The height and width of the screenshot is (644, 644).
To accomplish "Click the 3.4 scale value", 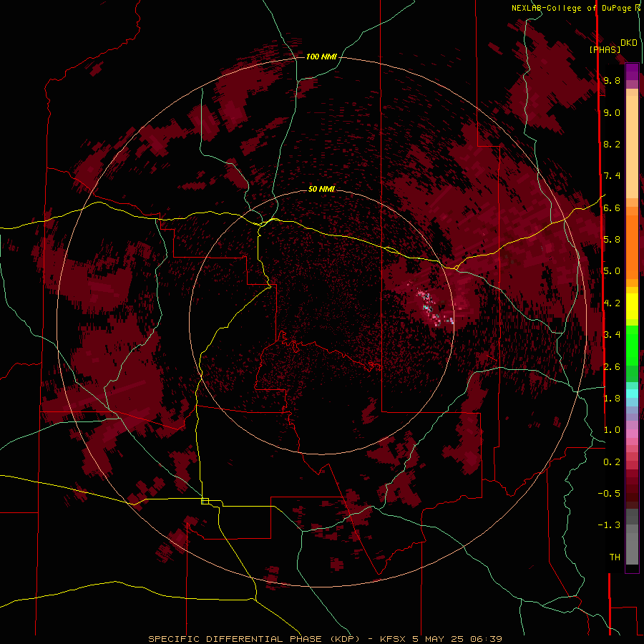I will pos(612,335).
